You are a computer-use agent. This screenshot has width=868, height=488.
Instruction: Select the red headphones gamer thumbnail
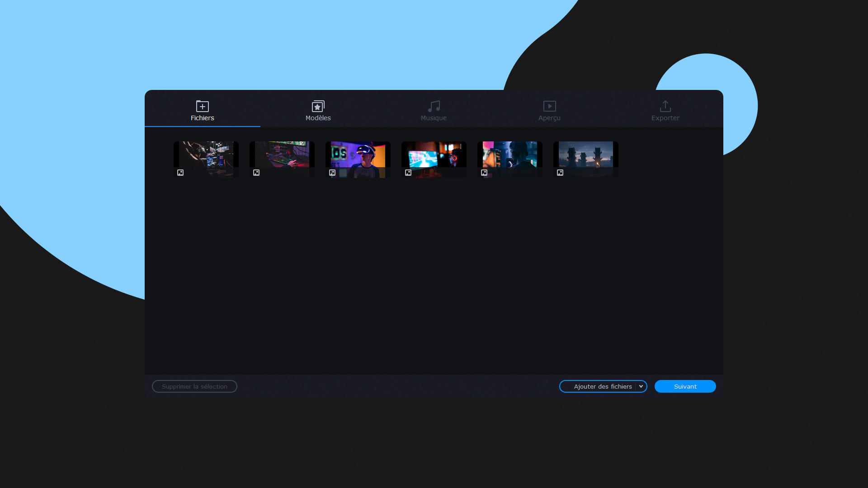point(434,156)
